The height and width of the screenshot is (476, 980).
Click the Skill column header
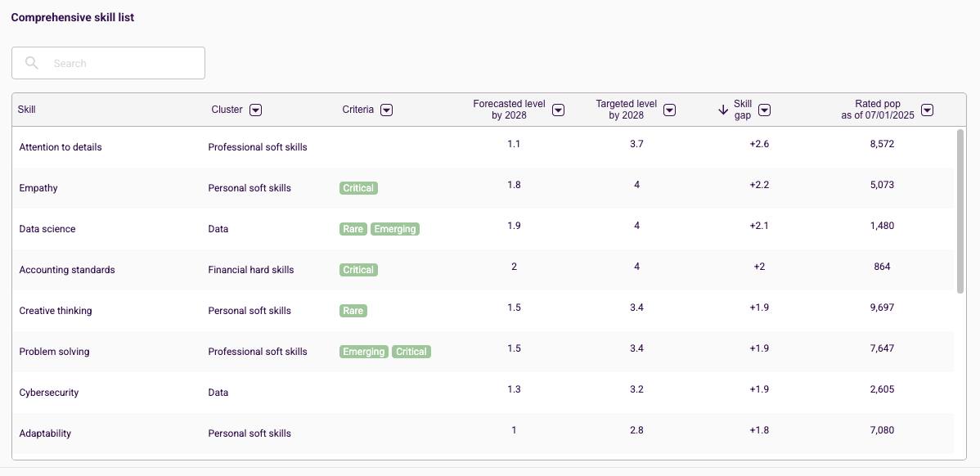[27, 110]
